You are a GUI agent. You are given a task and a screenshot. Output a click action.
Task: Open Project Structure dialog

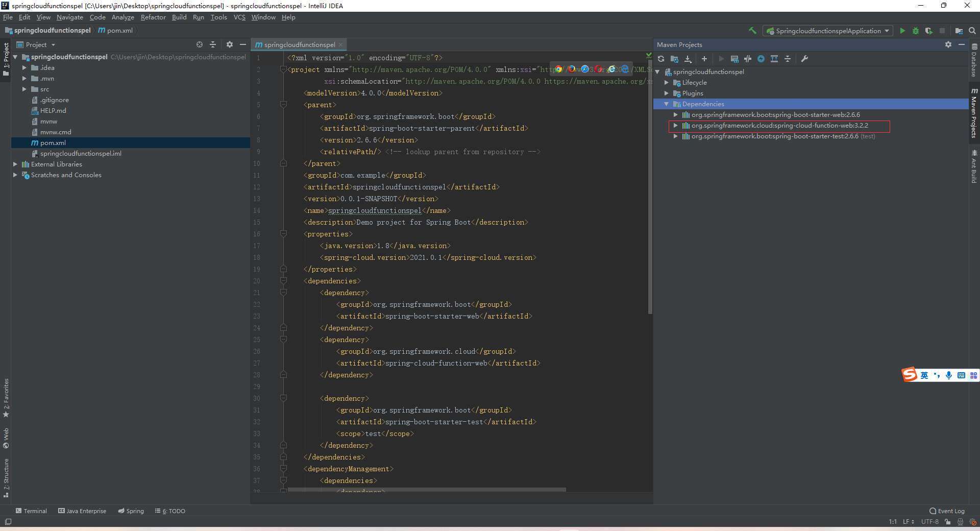tap(959, 31)
